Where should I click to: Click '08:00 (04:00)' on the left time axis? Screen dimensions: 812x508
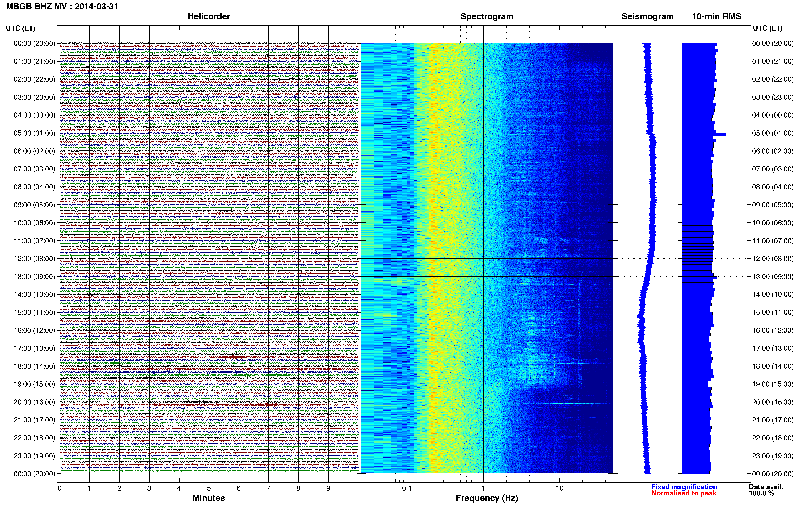pyautogui.click(x=34, y=187)
